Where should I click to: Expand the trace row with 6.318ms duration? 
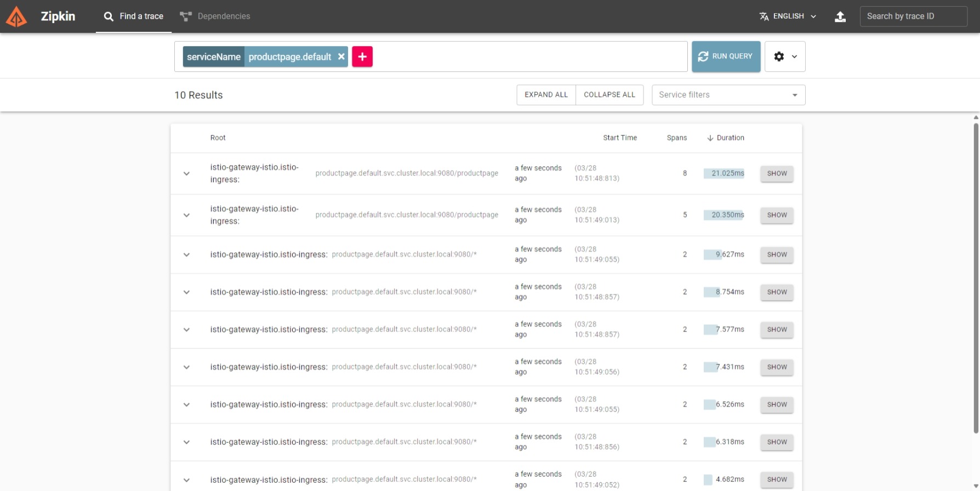(x=186, y=442)
